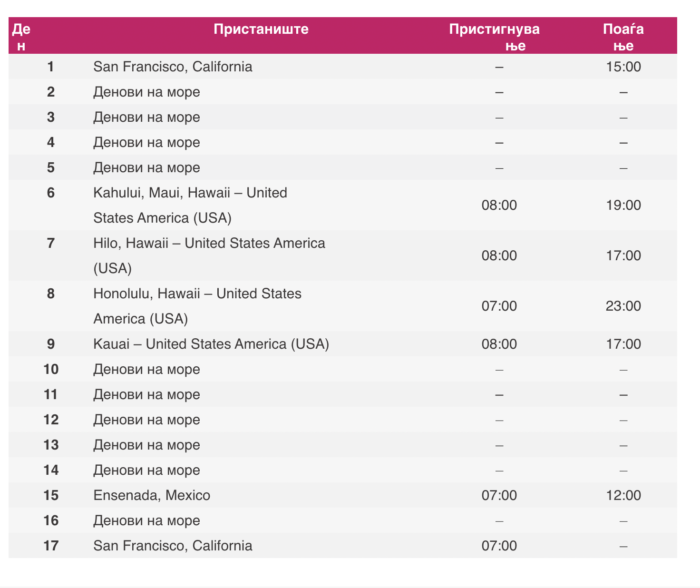Click the Kauai port entry
The image size is (700, 588).
click(x=211, y=344)
